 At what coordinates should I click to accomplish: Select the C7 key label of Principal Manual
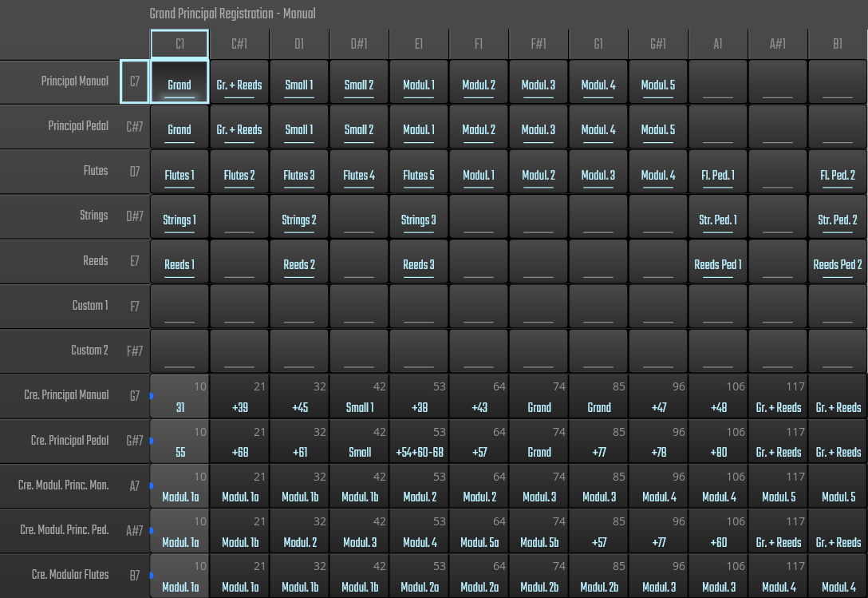coord(135,81)
